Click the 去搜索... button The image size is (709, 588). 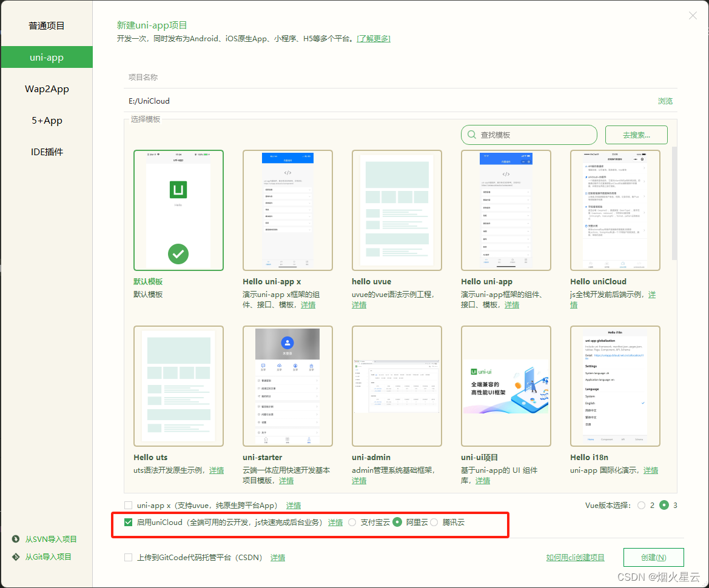tap(636, 135)
